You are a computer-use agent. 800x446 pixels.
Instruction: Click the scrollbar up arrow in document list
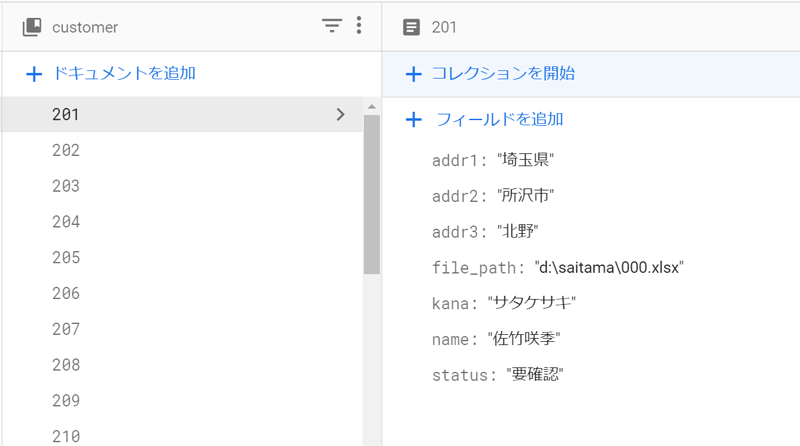pos(371,107)
